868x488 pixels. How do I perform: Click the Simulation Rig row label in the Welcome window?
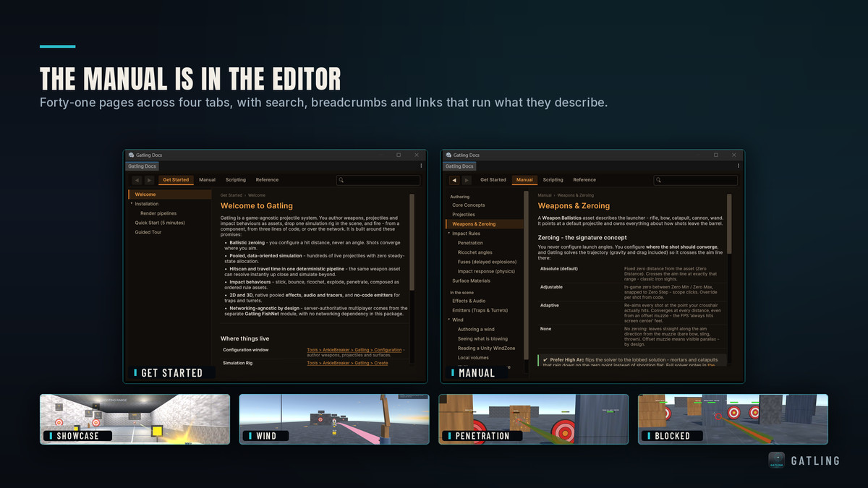pos(238,363)
